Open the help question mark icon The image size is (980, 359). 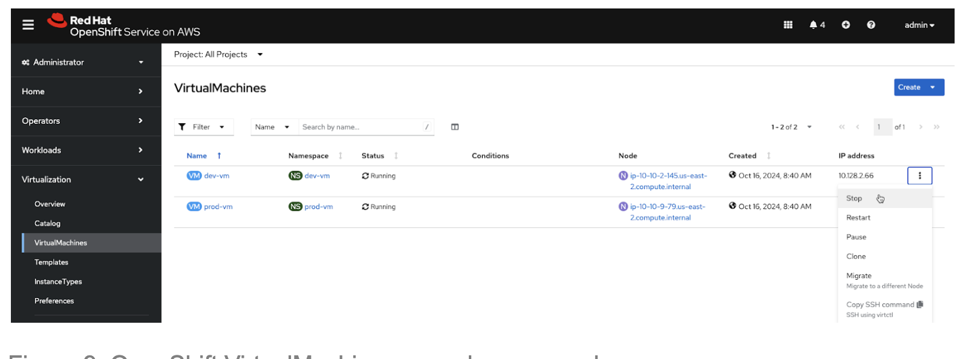(x=871, y=25)
